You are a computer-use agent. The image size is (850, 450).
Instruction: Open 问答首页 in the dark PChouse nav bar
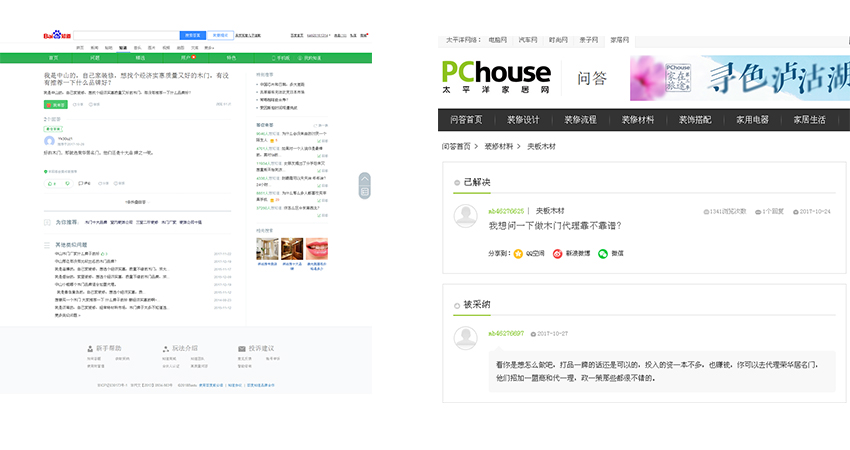[x=466, y=120]
